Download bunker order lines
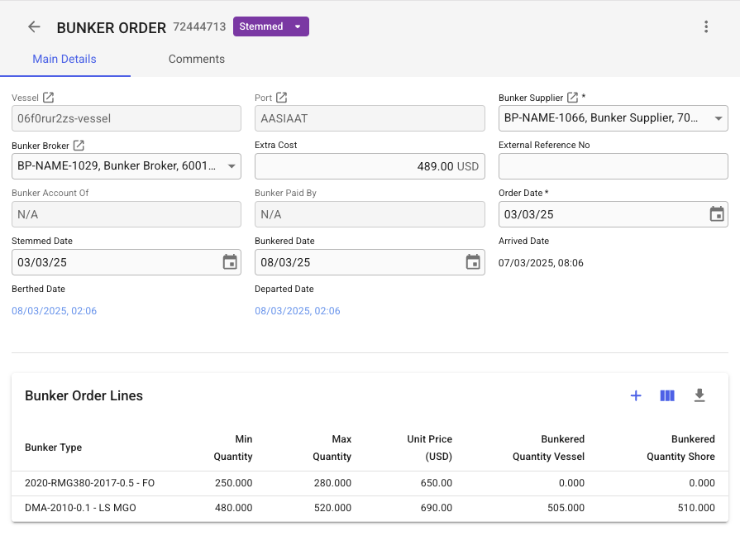 [x=699, y=395]
